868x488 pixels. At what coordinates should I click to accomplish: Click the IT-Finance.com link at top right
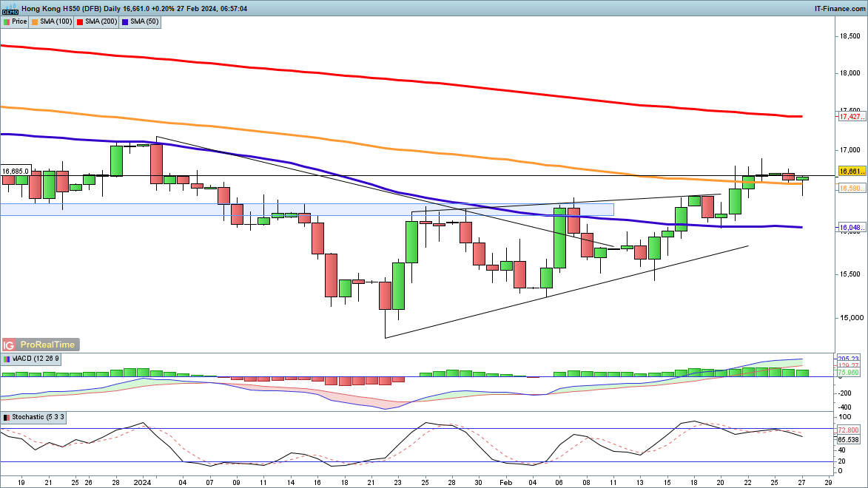(840, 8)
